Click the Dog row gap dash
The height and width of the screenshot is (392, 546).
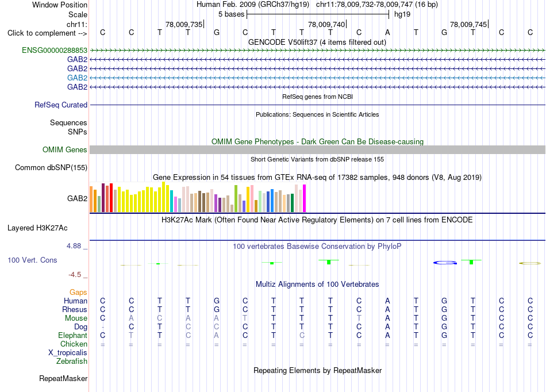coord(103,327)
